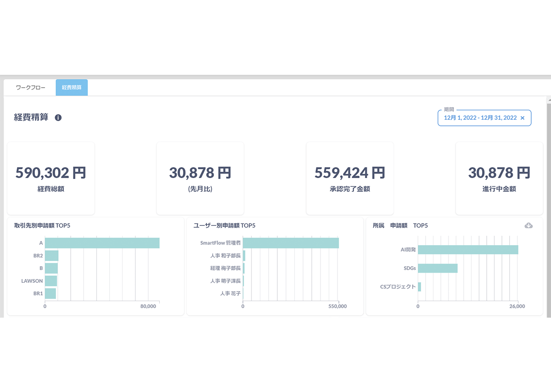Click the 人事 和子部長 bar
The height and width of the screenshot is (392, 551).
244,256
